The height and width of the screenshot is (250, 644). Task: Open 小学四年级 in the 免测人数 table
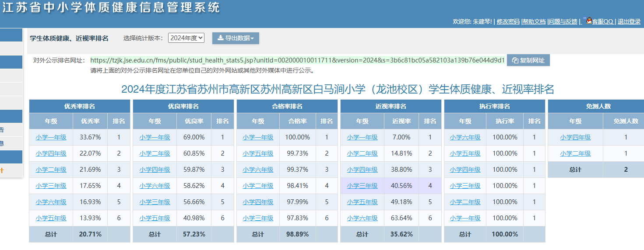pyautogui.click(x=575, y=137)
